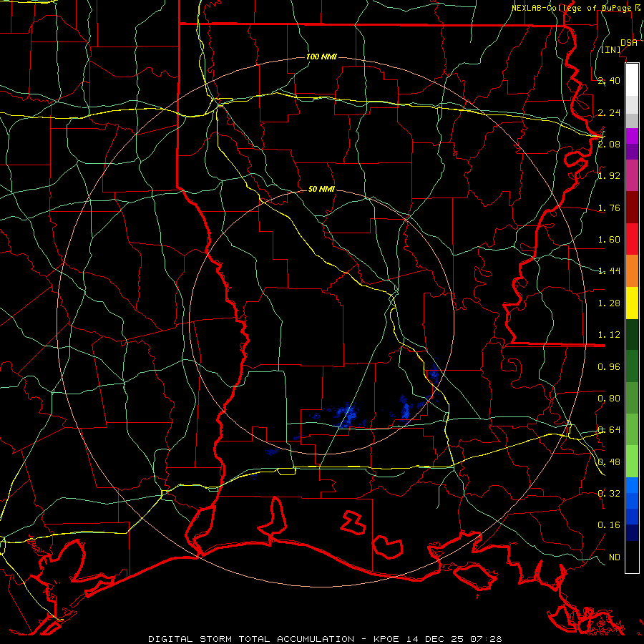Image resolution: width=644 pixels, height=644 pixels.
Task: Click the KPOE 14 DEC 25 07:28 timestamp
Action: (x=438, y=639)
